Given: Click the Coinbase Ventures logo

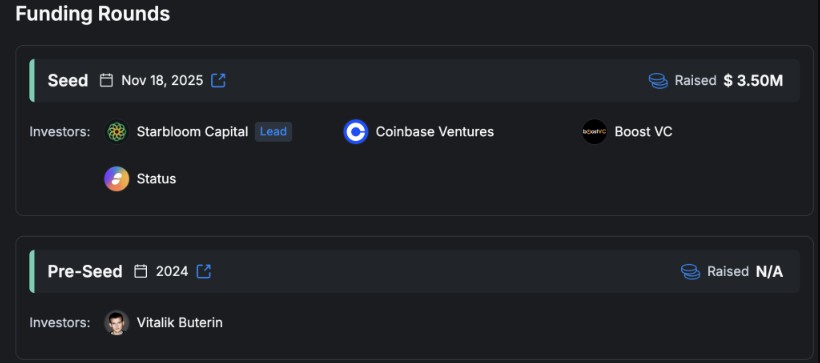Looking at the screenshot, I should [356, 132].
